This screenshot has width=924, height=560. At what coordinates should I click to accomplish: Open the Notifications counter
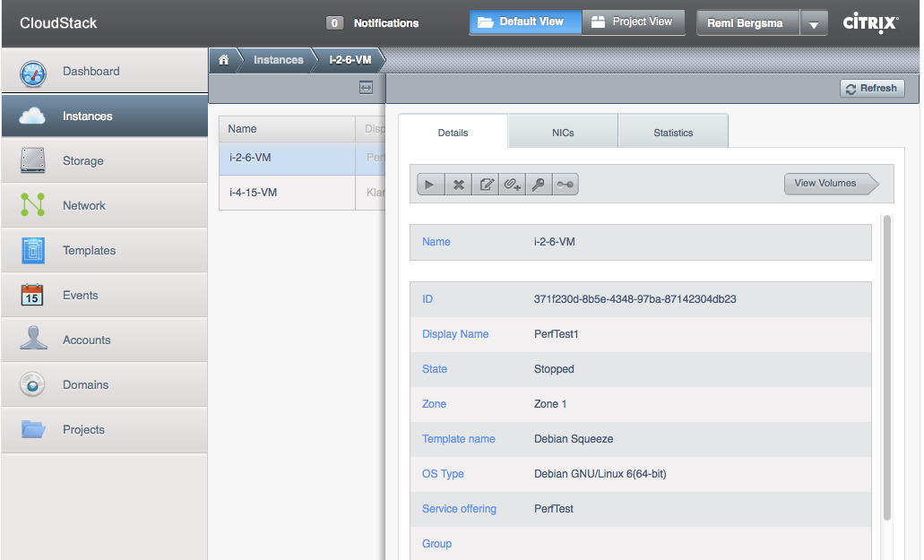coord(374,23)
